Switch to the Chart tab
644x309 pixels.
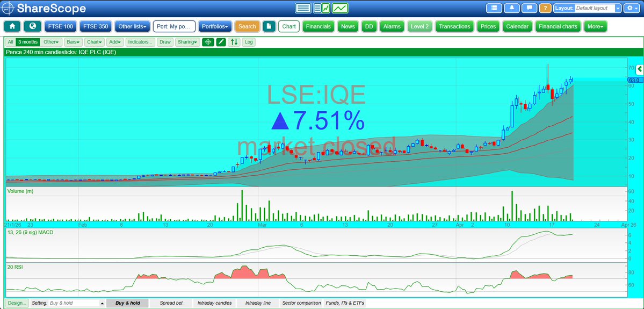289,26
